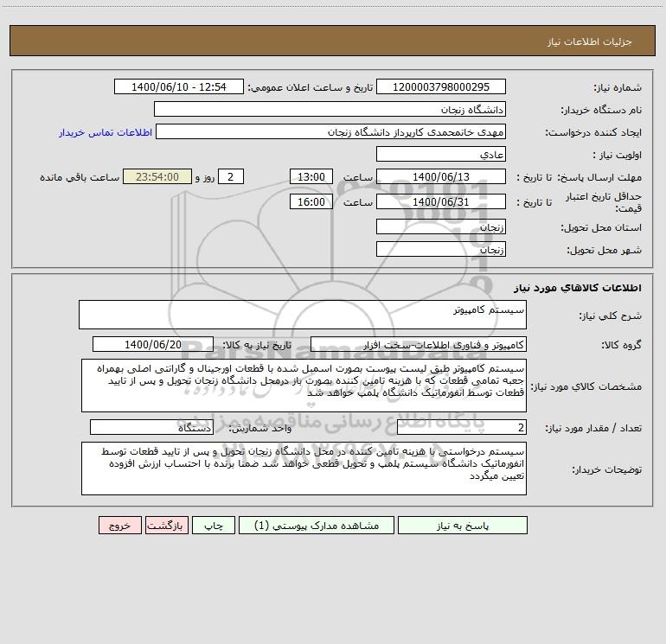Screen dimensions: 666x644
Task: Click the general description box سیستم کامپیوتر
Action: coord(303,315)
